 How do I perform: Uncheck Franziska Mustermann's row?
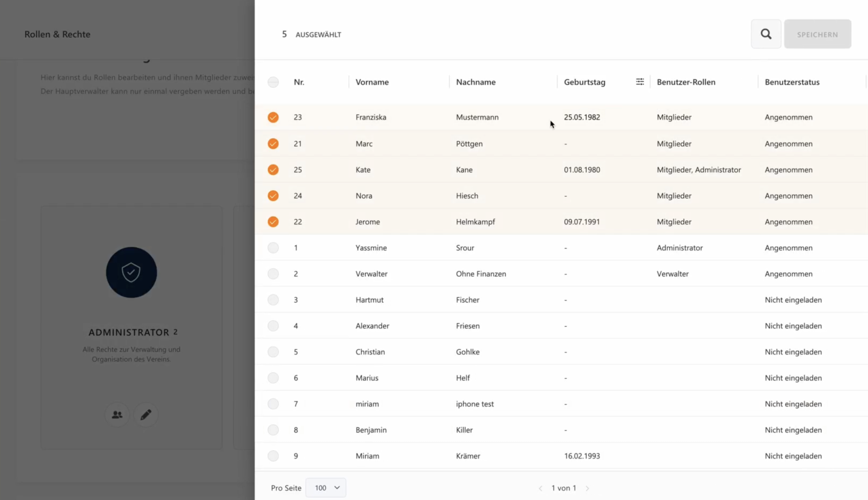pyautogui.click(x=273, y=117)
